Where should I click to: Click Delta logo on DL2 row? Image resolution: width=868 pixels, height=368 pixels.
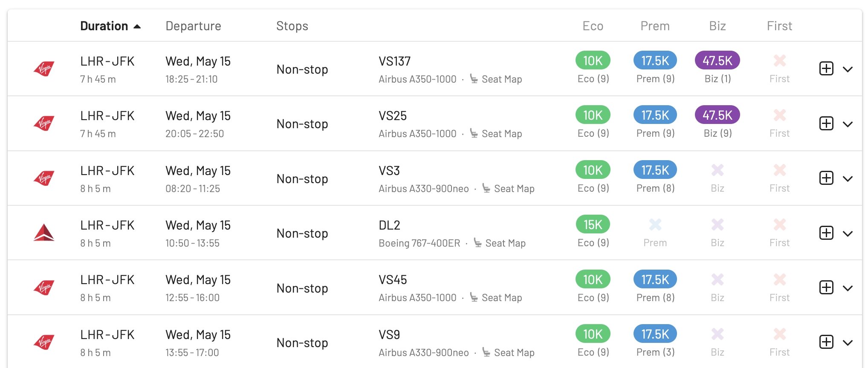(44, 233)
